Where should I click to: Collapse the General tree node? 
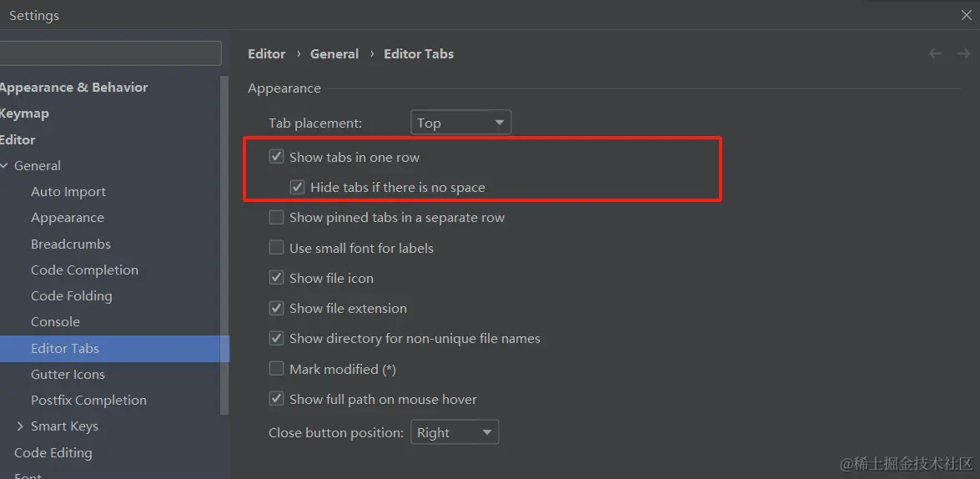4,166
